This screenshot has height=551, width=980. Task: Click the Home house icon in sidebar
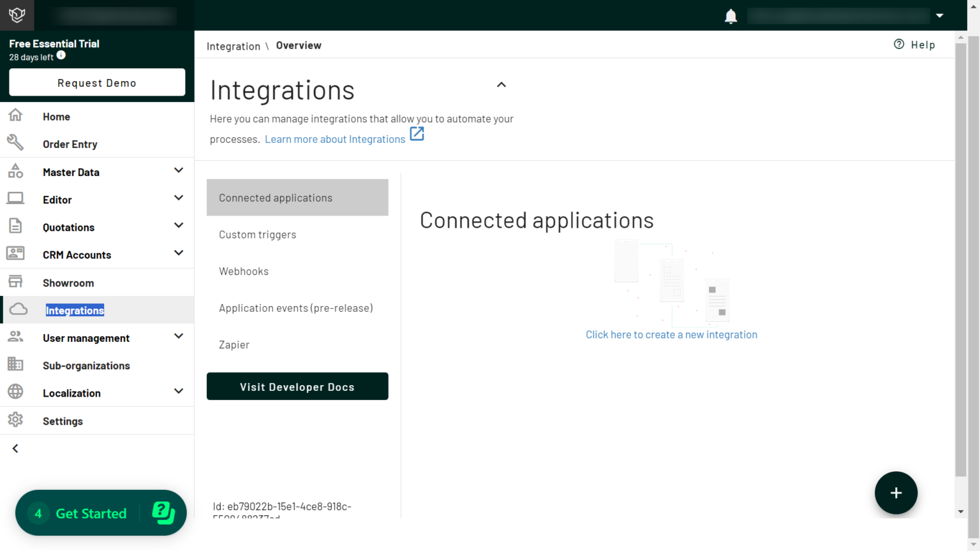15,115
